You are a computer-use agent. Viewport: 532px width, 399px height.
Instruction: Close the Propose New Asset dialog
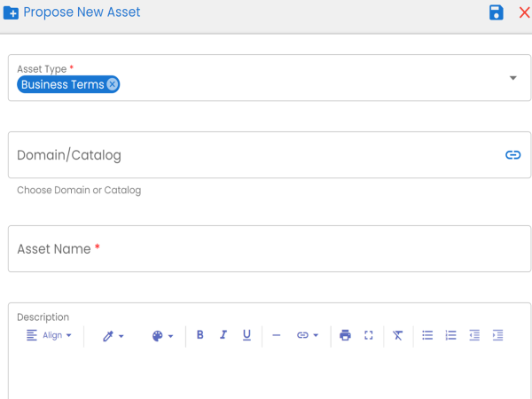(x=525, y=12)
